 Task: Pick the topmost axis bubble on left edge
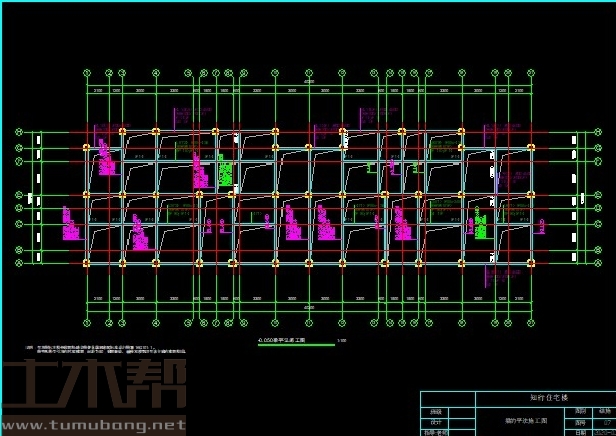(x=20, y=132)
